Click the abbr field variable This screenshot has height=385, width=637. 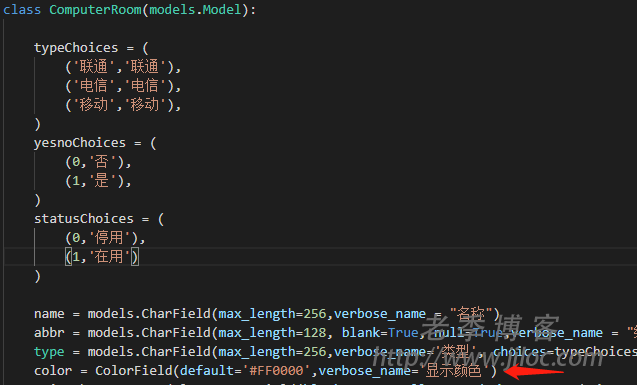pyautogui.click(x=49, y=333)
